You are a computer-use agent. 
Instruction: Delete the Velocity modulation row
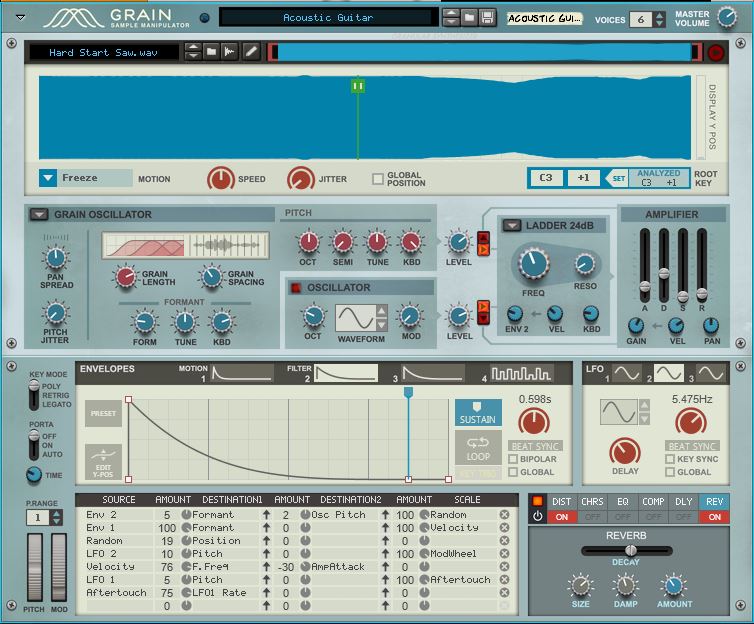504,567
